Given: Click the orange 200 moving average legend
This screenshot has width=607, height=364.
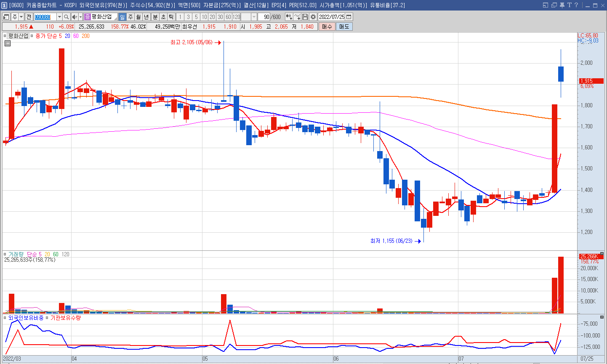Looking at the screenshot, I should (x=85, y=36).
